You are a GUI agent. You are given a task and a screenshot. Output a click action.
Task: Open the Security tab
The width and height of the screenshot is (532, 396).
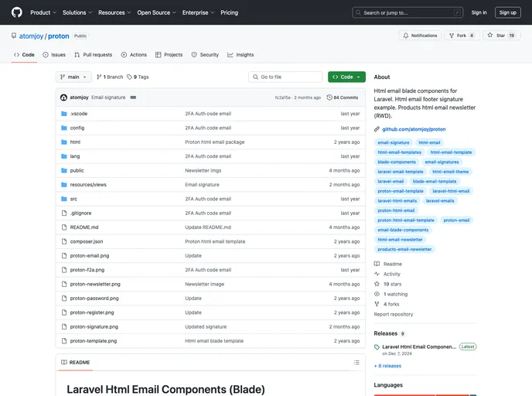[205, 55]
